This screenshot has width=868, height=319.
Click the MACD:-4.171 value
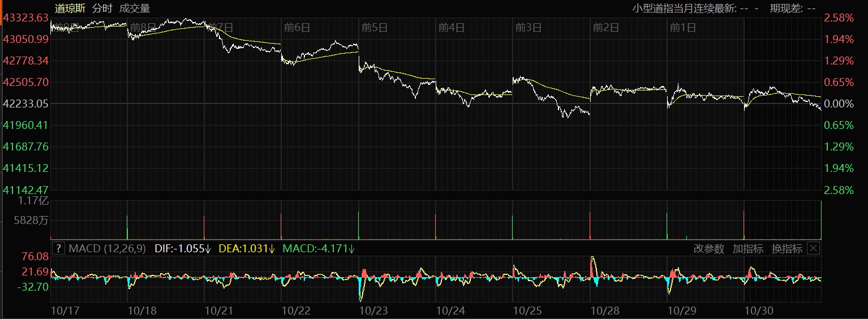(319, 249)
